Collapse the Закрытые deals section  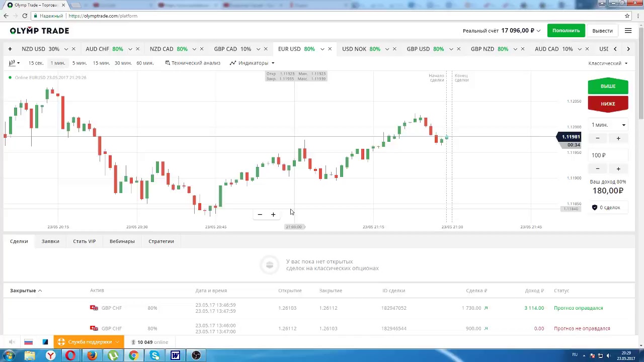pos(26,291)
